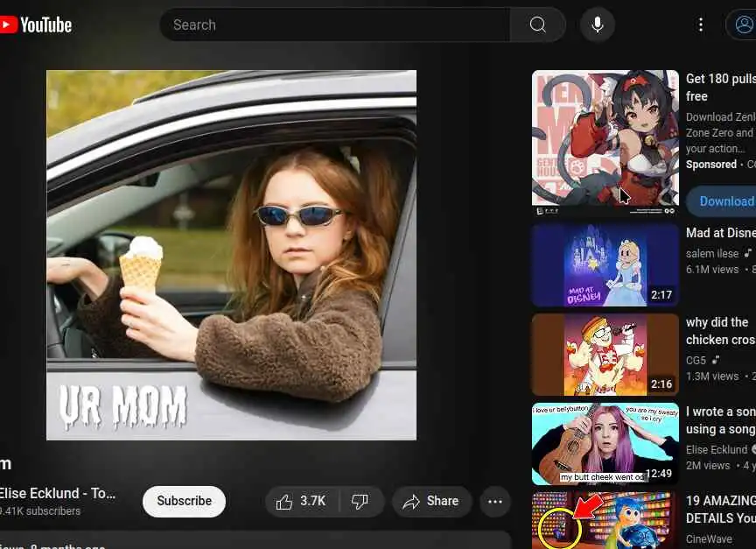Dislike the video with thumbs down
The width and height of the screenshot is (756, 549).
(x=360, y=501)
